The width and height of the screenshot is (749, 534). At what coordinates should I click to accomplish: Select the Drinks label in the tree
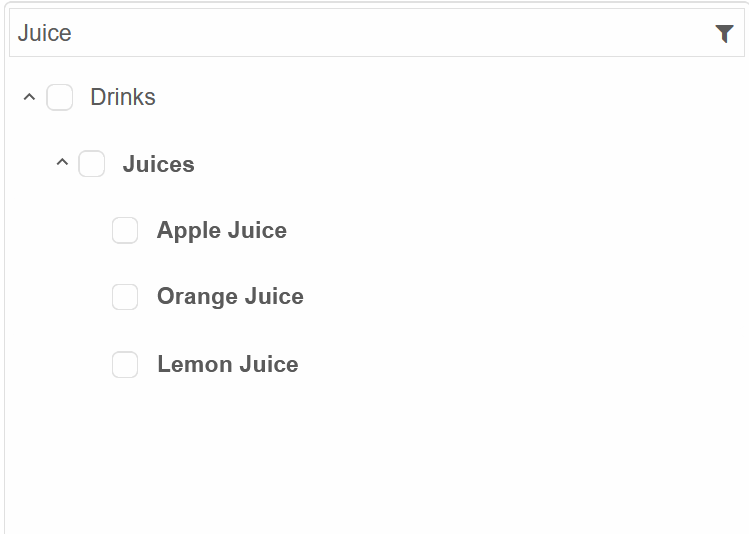123,97
